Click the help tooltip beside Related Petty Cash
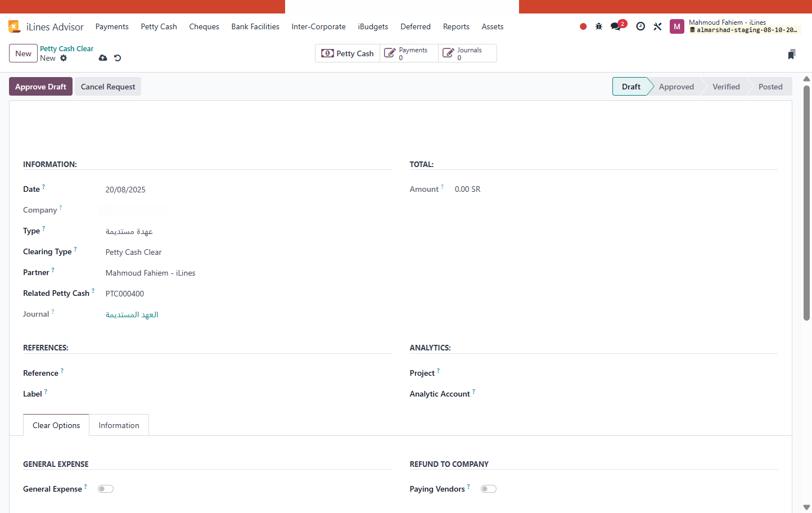 93,290
